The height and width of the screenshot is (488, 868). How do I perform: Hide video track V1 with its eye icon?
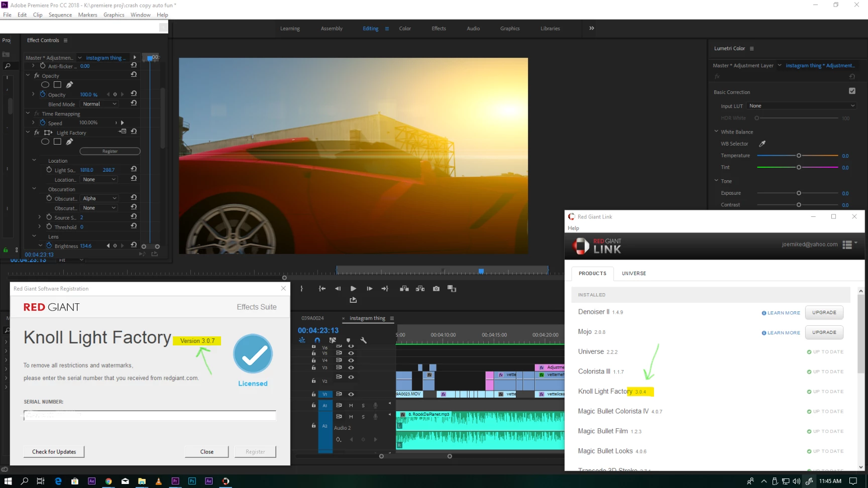tap(351, 394)
